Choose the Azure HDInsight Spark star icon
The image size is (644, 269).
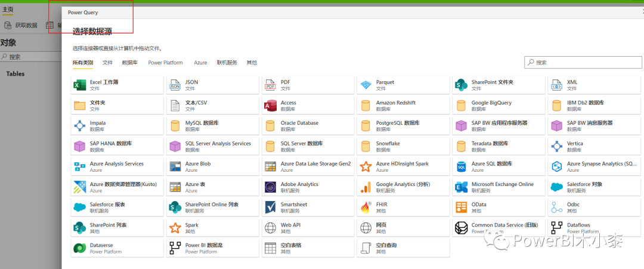pyautogui.click(x=366, y=166)
